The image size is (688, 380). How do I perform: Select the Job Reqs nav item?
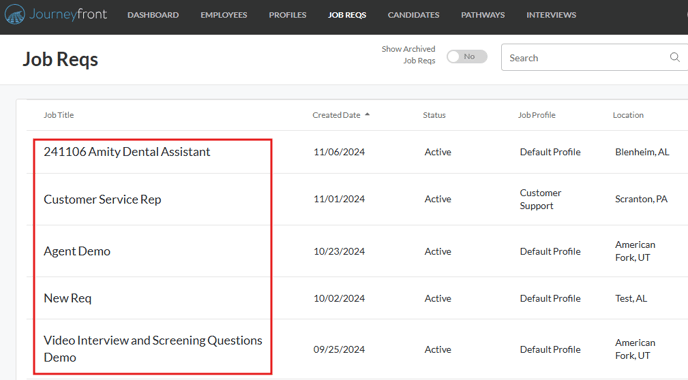point(347,15)
